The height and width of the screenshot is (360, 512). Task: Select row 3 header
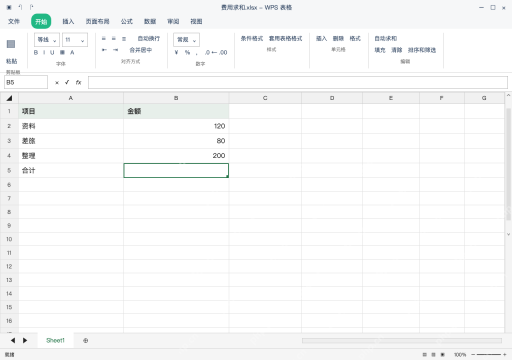pyautogui.click(x=9, y=141)
